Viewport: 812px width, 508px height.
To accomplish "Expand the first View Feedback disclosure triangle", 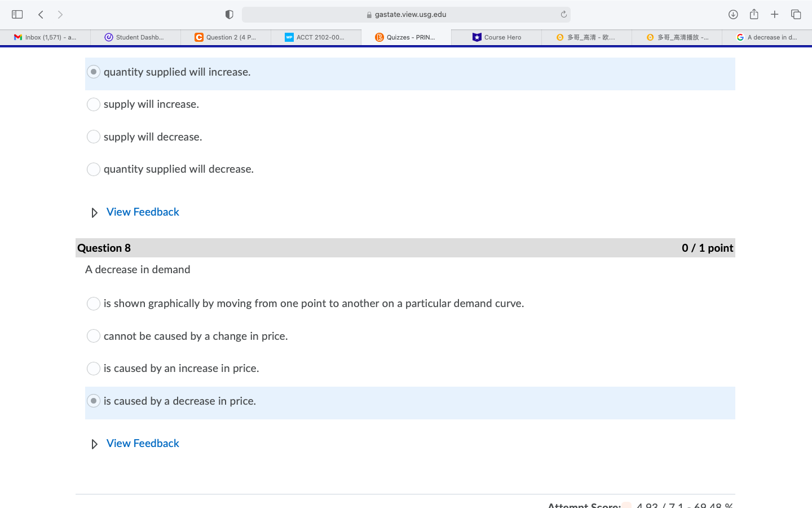I will click(x=94, y=212).
